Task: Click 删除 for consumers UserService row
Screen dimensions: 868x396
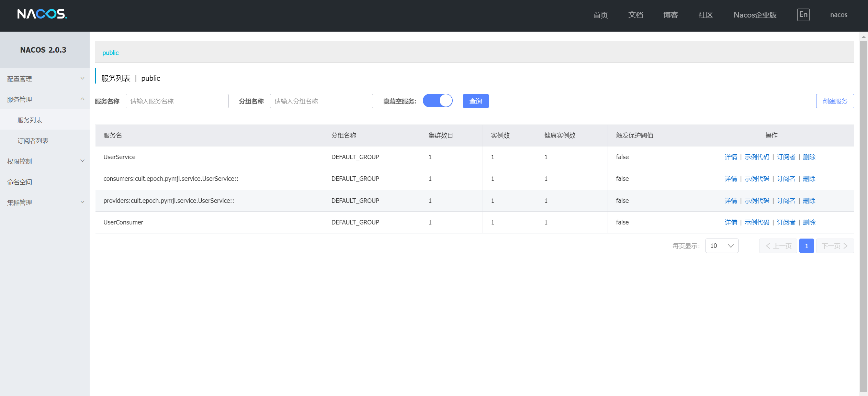Action: pyautogui.click(x=809, y=179)
